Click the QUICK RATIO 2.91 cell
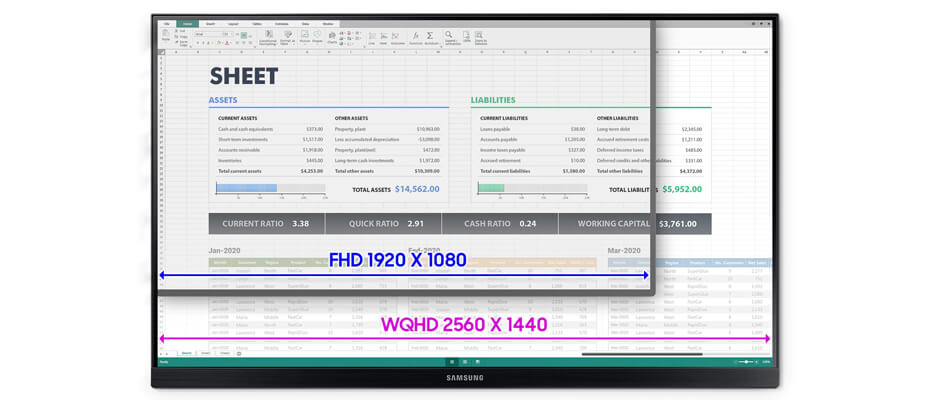Image resolution: width=930 pixels, height=400 pixels. point(383,224)
